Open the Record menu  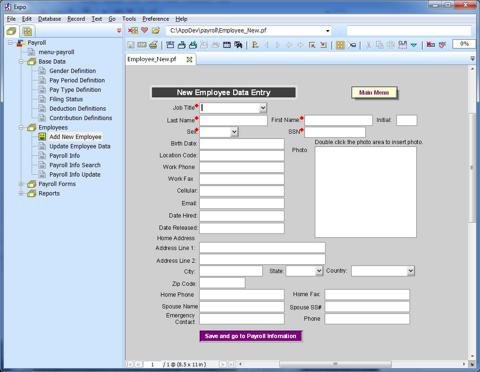pyautogui.click(x=76, y=19)
